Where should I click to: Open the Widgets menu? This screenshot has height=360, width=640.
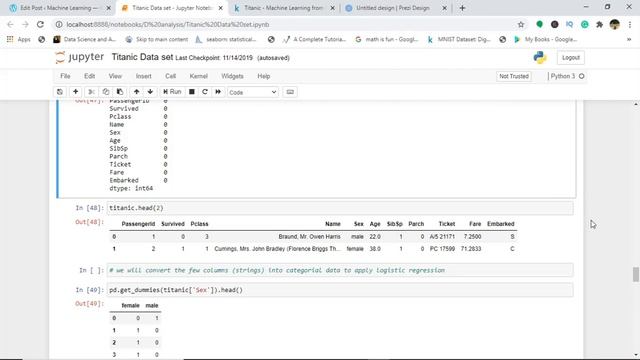(x=232, y=76)
